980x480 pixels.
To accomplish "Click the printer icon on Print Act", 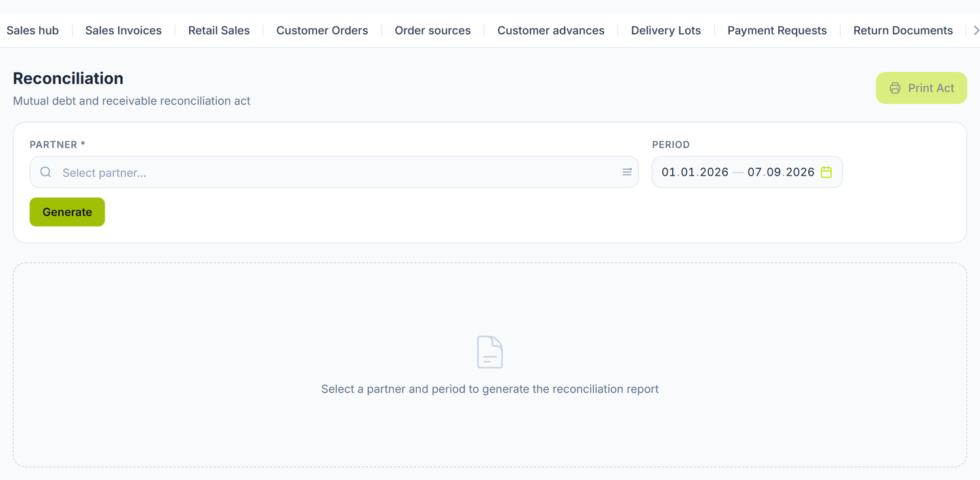I will coord(895,88).
